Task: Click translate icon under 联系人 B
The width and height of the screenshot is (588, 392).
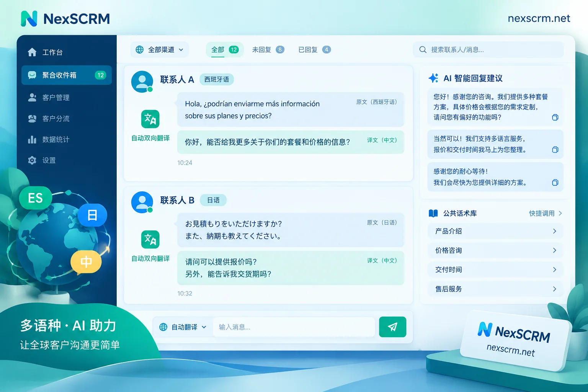Action: (x=150, y=240)
